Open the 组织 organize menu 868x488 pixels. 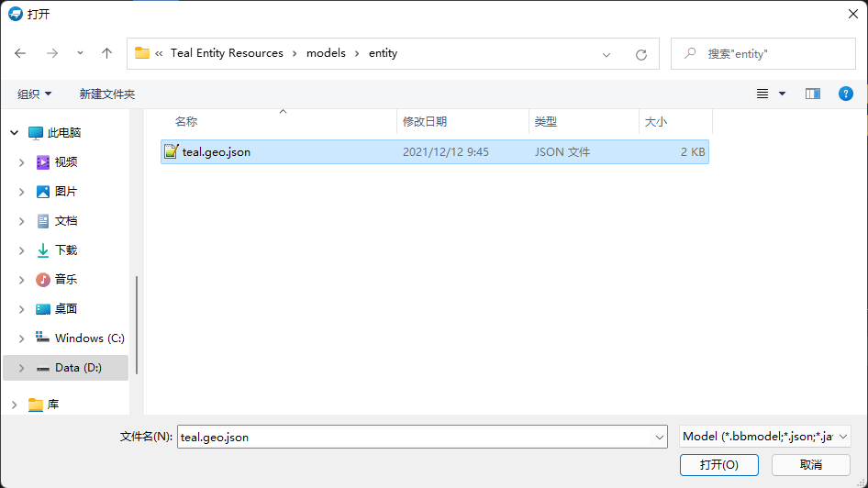coord(34,94)
